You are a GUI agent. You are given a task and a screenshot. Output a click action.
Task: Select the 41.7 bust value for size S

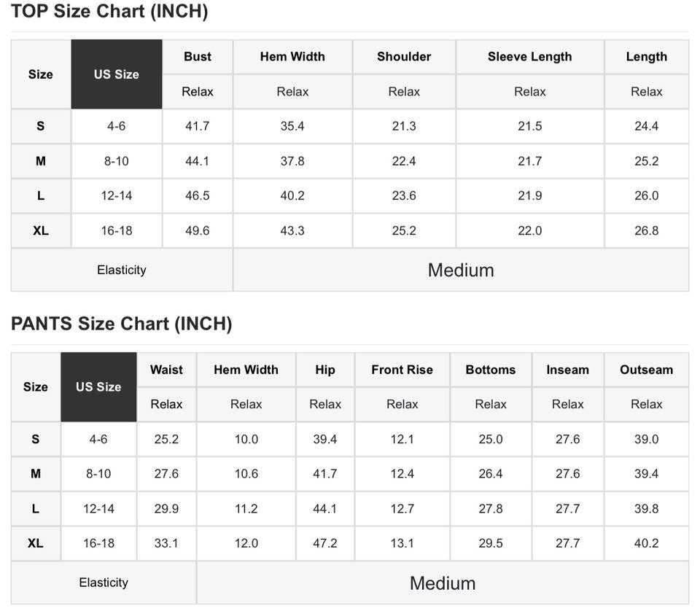[198, 126]
